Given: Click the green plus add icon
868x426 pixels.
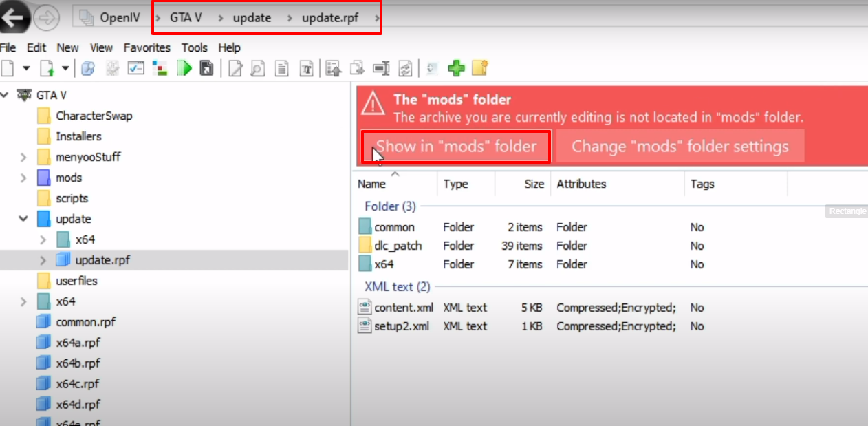Looking at the screenshot, I should tap(456, 68).
